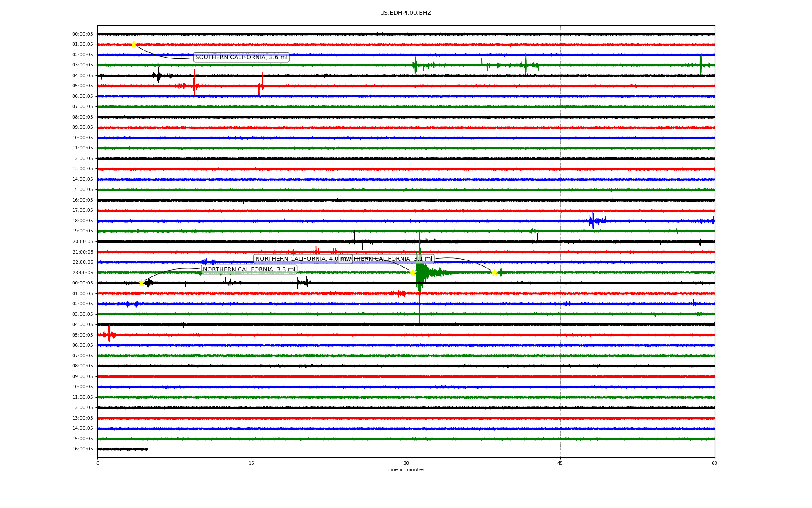Click the 60 tick on the time axis
812x508 pixels.
[714, 463]
